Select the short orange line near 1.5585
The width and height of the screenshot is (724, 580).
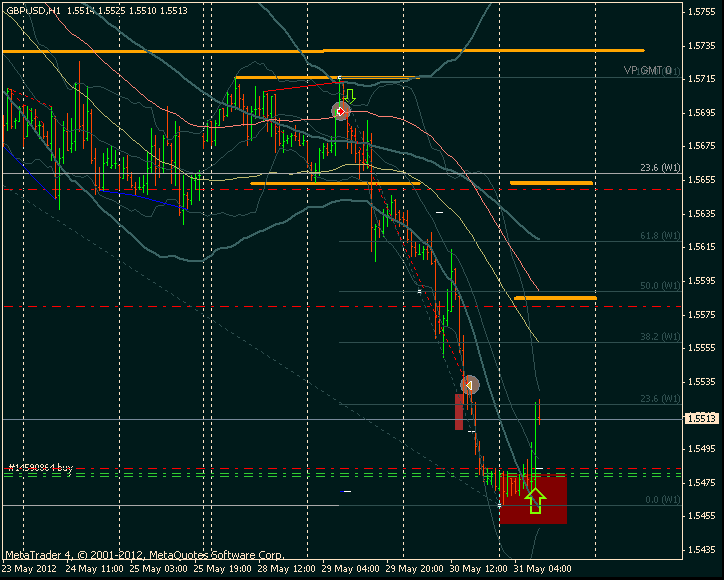(555, 298)
